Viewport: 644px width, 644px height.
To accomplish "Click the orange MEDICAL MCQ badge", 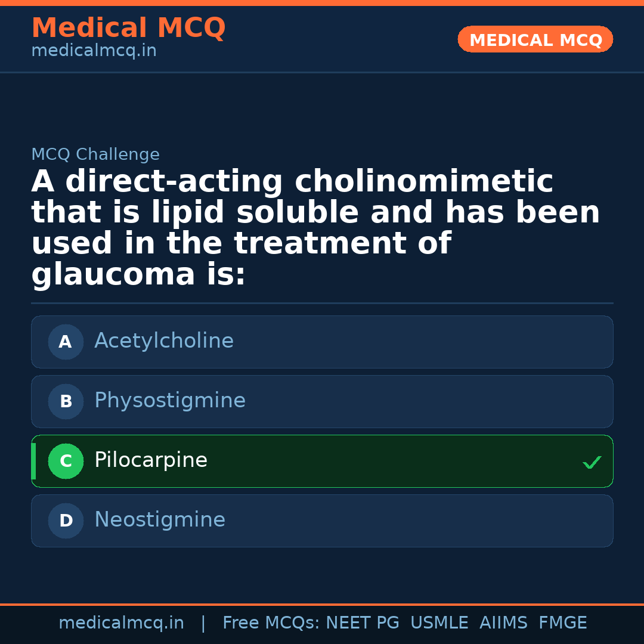I will [x=535, y=40].
